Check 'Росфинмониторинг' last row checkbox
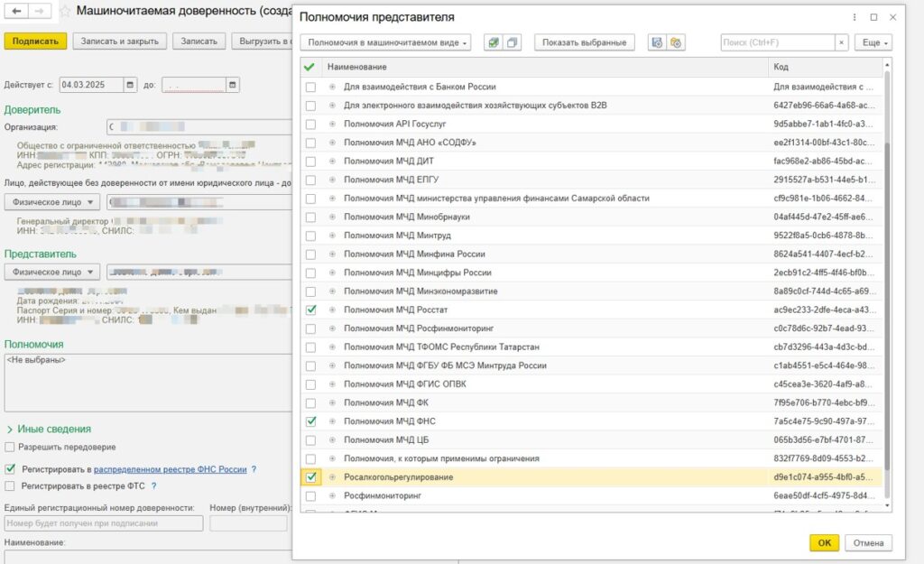The image size is (924, 564). [x=310, y=496]
